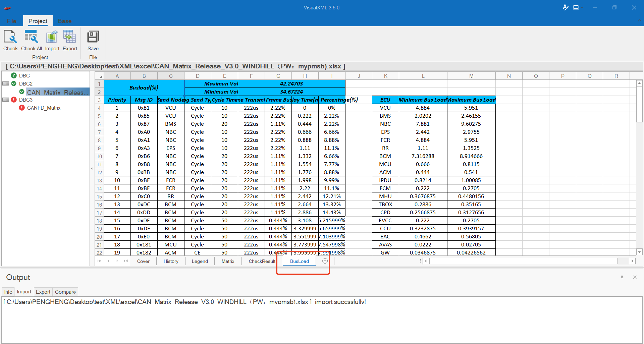Switch to the History sheet tab

click(171, 261)
